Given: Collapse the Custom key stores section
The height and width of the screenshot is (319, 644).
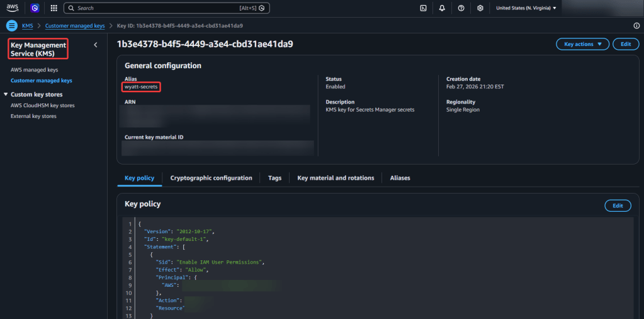Looking at the screenshot, I should click(6, 95).
